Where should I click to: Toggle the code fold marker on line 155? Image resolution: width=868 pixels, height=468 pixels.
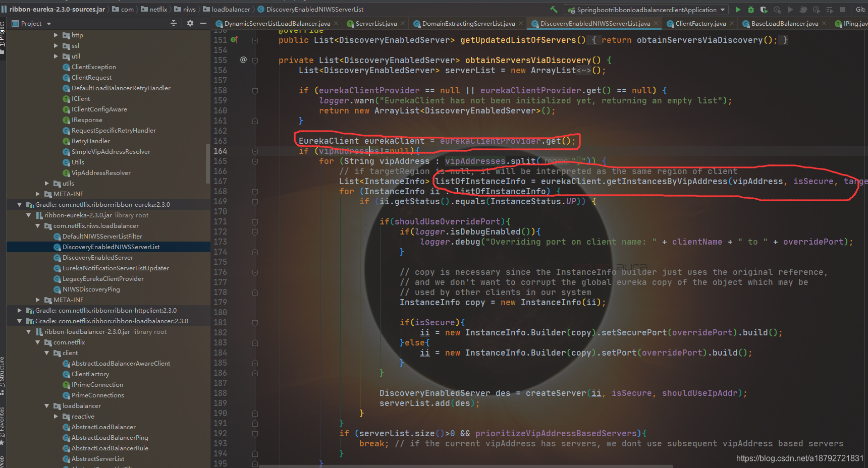tap(255, 61)
